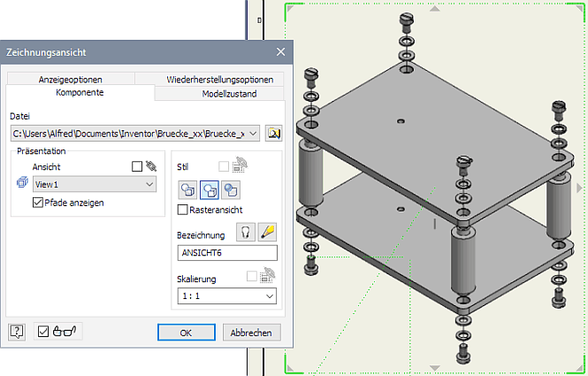This screenshot has height=376, width=588.
Task: Select the hidden lines visible style button
Action: click(187, 188)
